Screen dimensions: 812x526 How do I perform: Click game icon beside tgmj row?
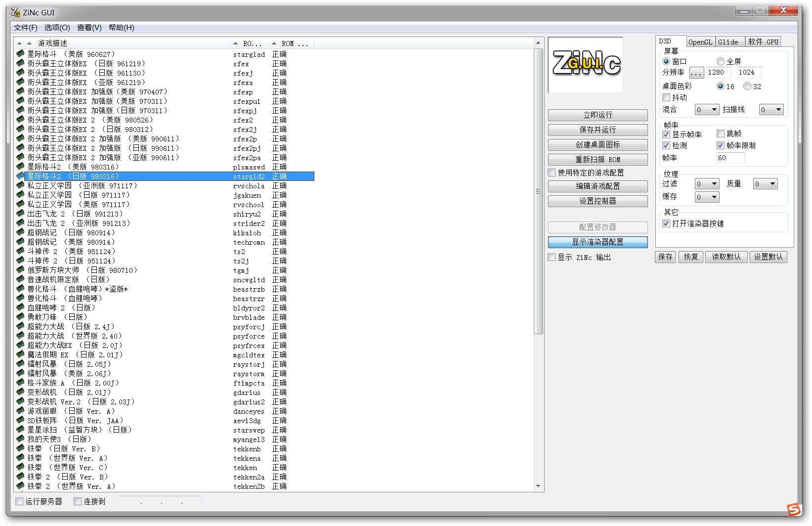(20, 270)
